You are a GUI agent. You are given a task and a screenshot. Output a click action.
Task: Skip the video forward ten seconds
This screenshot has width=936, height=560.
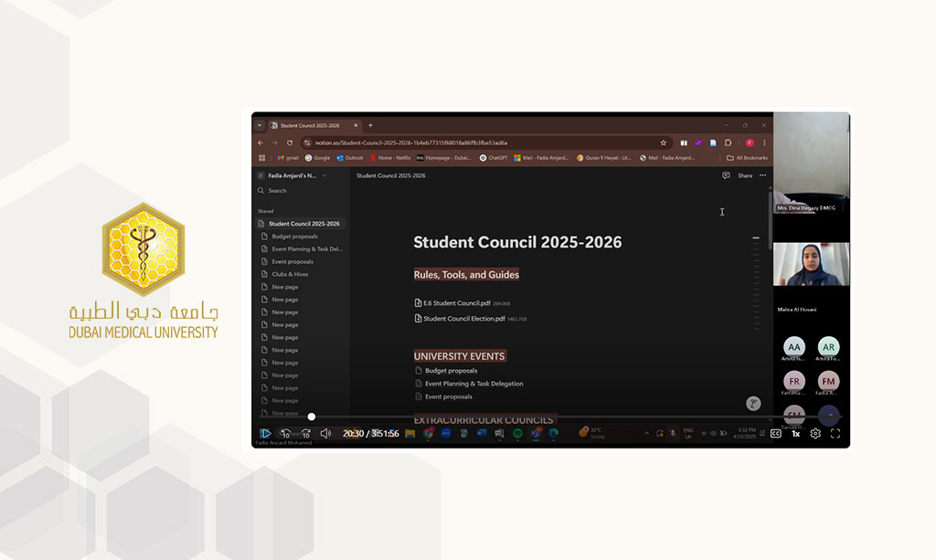tap(305, 434)
